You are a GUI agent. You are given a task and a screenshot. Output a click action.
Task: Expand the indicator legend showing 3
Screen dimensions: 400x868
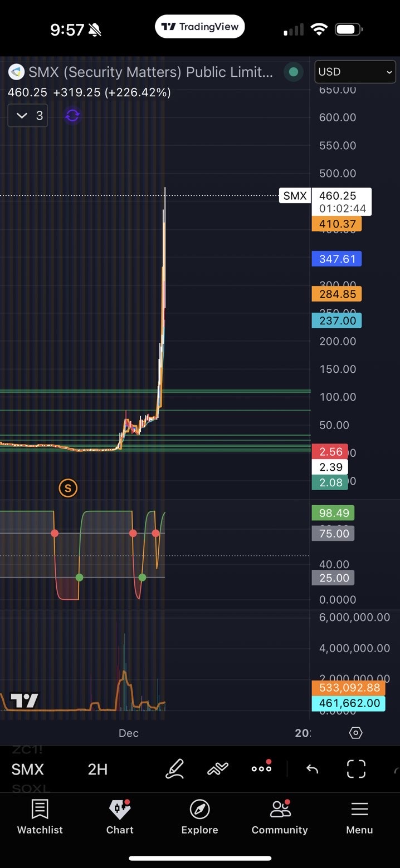click(x=28, y=116)
